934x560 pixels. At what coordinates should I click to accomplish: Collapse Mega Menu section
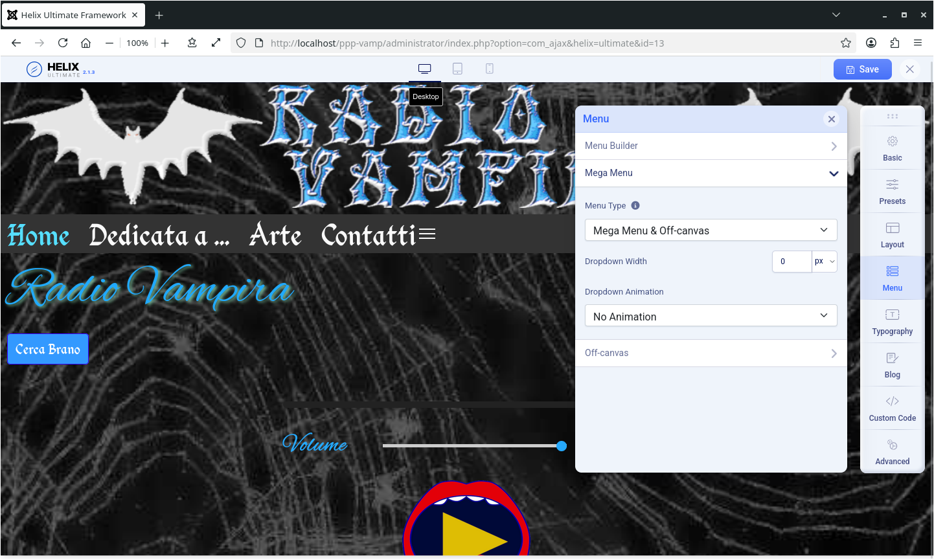[711, 174]
